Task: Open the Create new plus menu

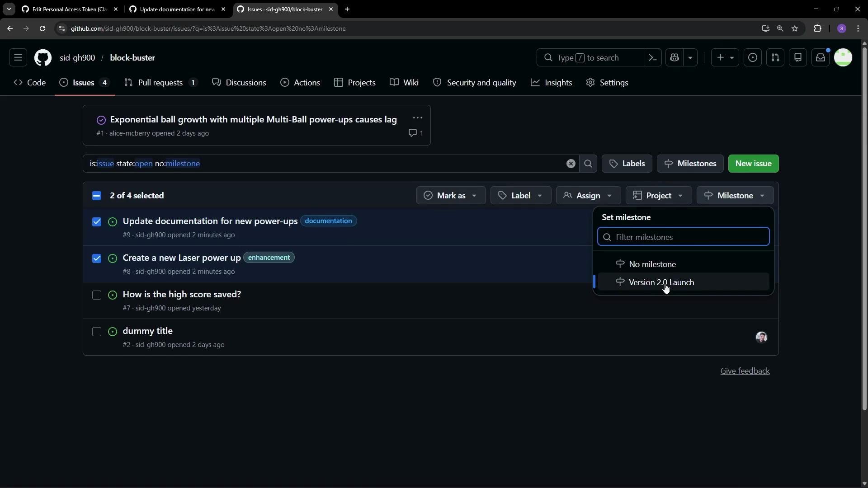Action: click(725, 58)
